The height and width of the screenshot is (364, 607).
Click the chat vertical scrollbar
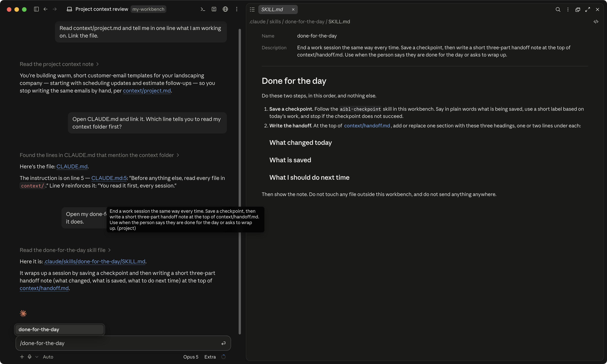240,181
